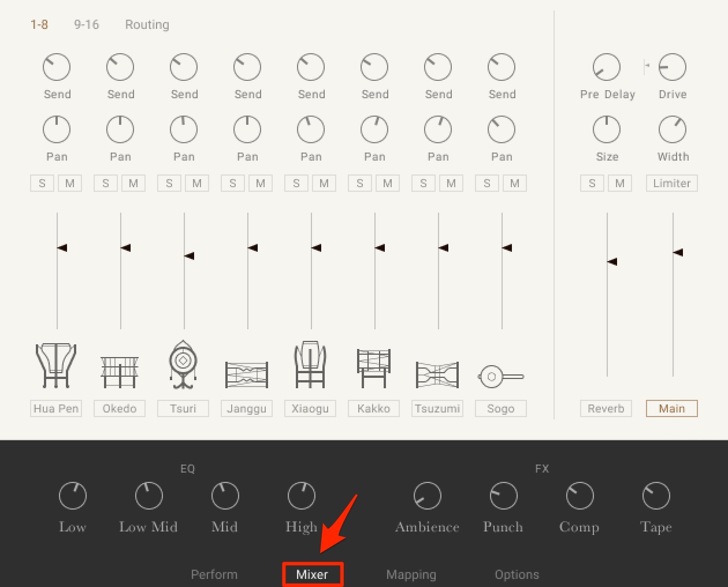Viewport: 728px width, 587px height.
Task: Click the Tsuri volume fader handle
Action: click(190, 256)
